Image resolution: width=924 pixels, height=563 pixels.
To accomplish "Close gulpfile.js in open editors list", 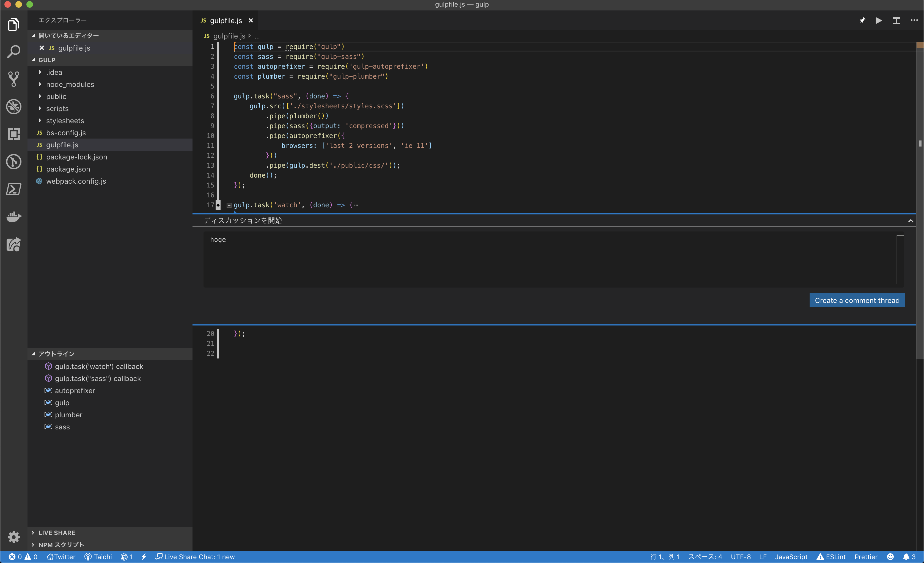I will click(42, 48).
